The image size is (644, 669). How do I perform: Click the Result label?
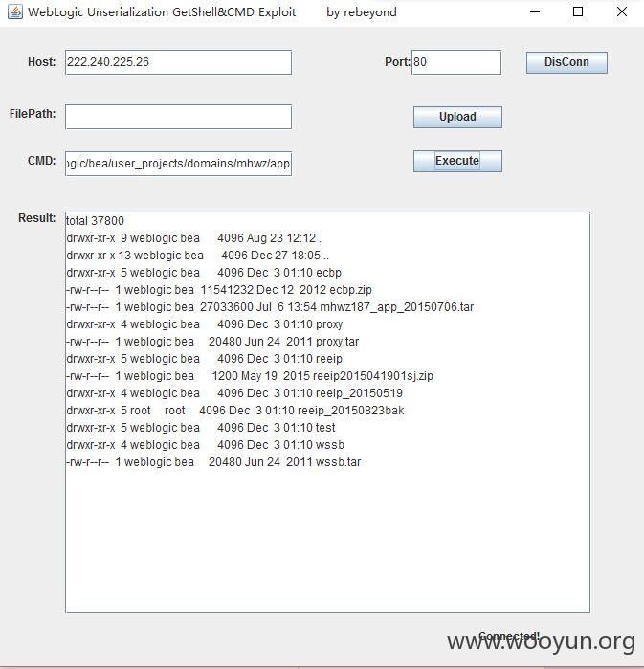tap(37, 218)
